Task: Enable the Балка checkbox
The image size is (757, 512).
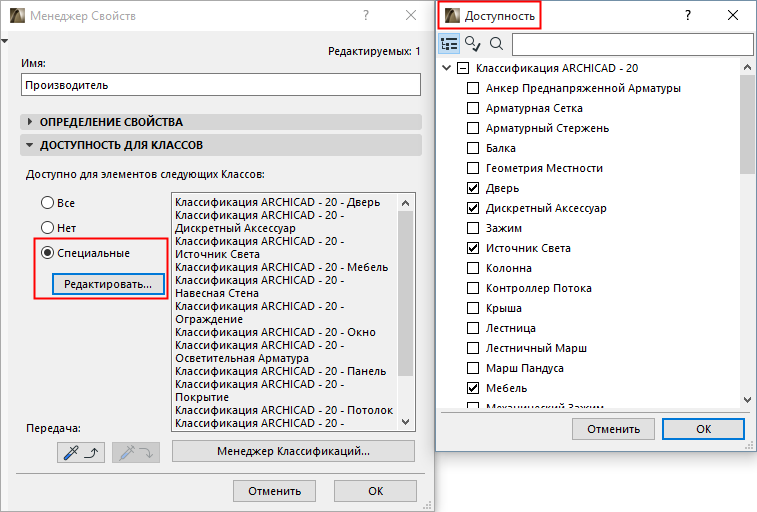Action: (473, 148)
